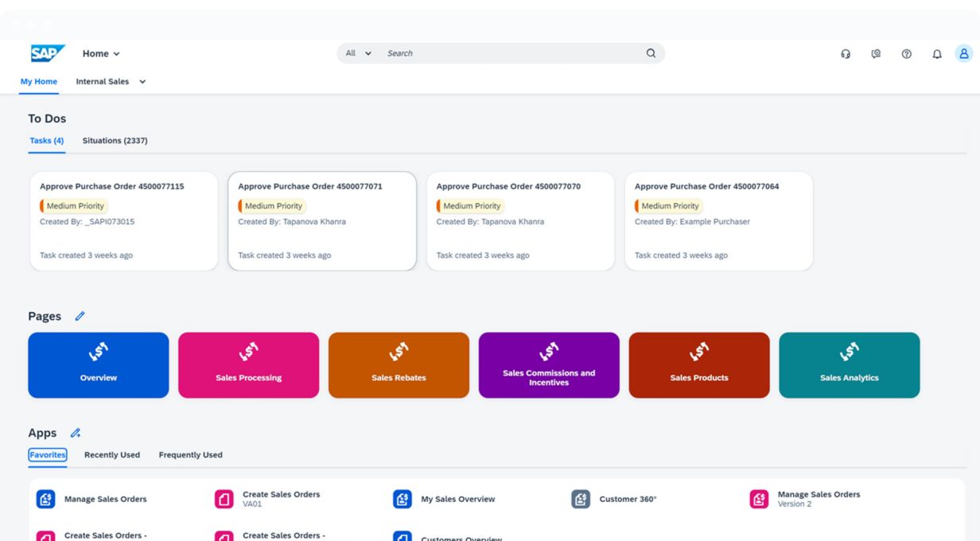This screenshot has height=541, width=980.
Task: Click the help question mark icon
Action: click(x=906, y=54)
